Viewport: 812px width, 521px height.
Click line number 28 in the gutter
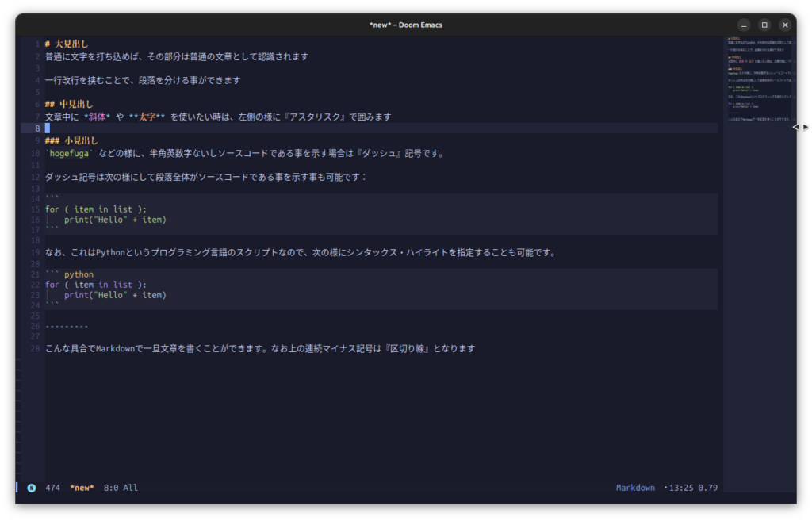point(35,349)
